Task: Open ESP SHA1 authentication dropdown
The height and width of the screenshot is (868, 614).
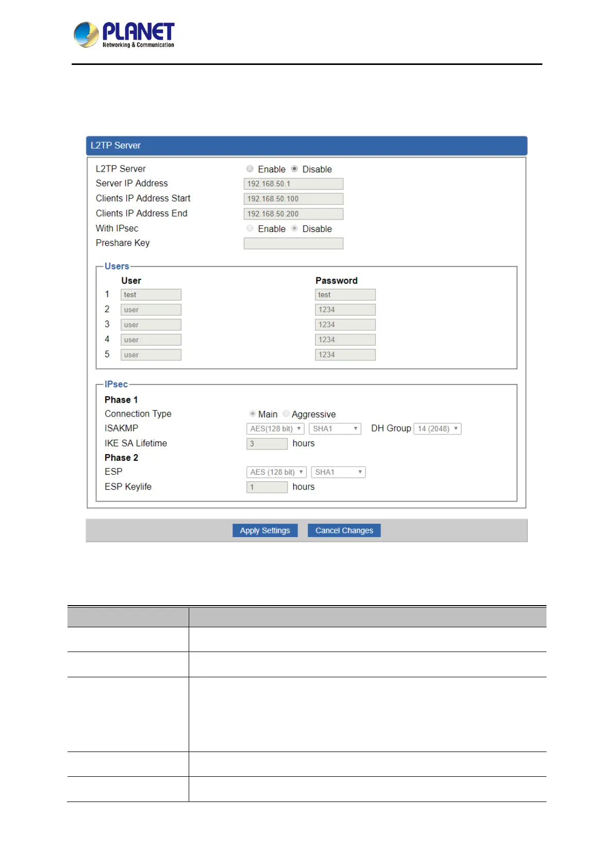Action: tap(338, 472)
